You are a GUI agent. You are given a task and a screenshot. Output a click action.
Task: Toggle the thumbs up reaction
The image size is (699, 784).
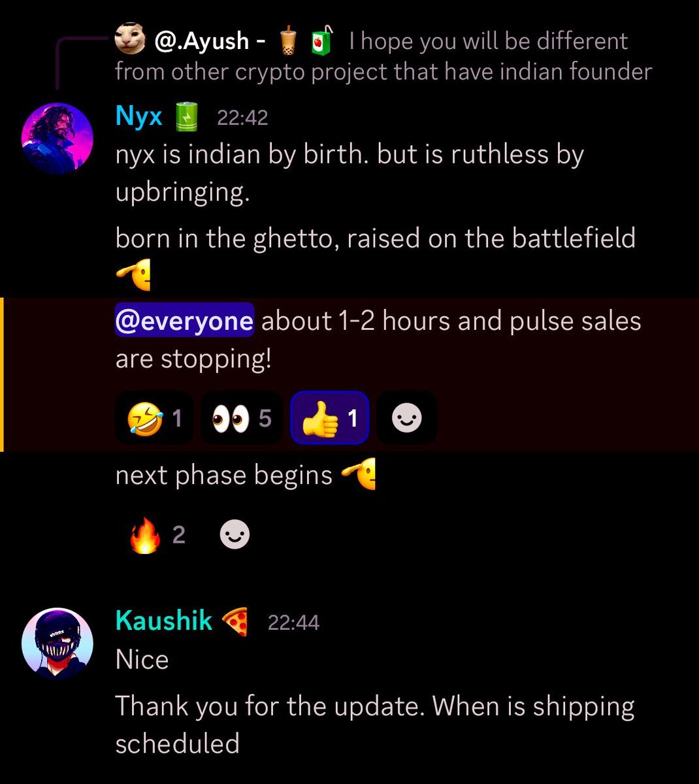(330, 418)
